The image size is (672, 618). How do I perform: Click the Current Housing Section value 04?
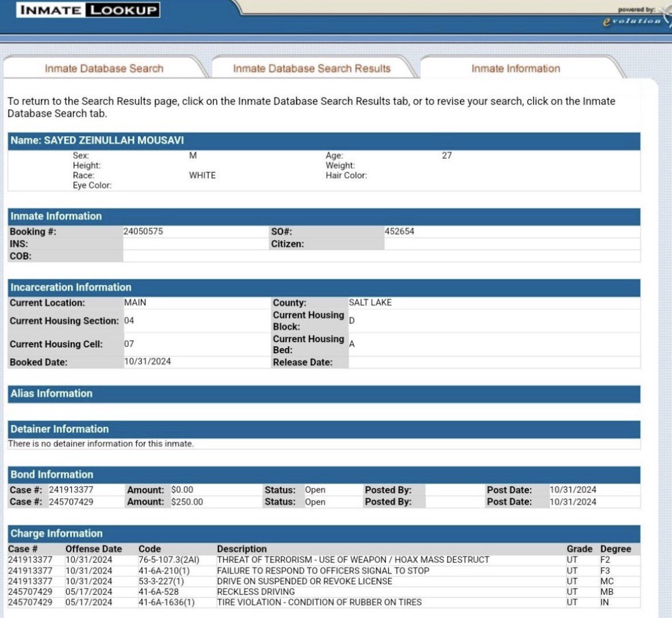[129, 320]
